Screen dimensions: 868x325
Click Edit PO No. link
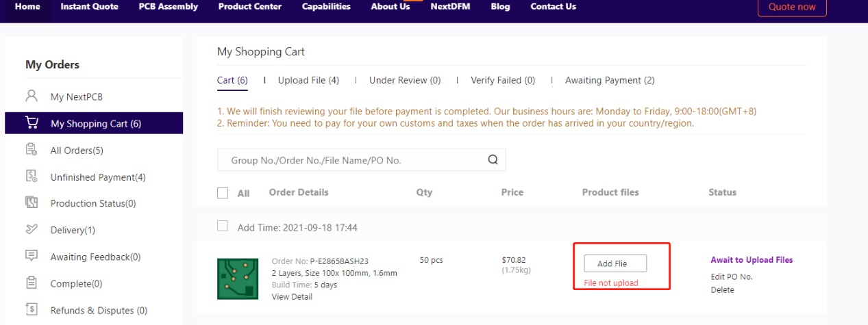pos(731,276)
